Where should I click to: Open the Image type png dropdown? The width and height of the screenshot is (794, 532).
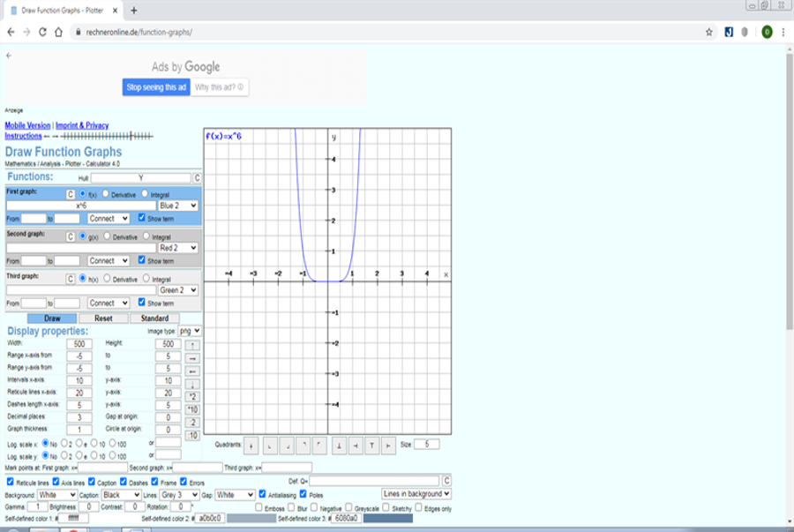(x=190, y=330)
